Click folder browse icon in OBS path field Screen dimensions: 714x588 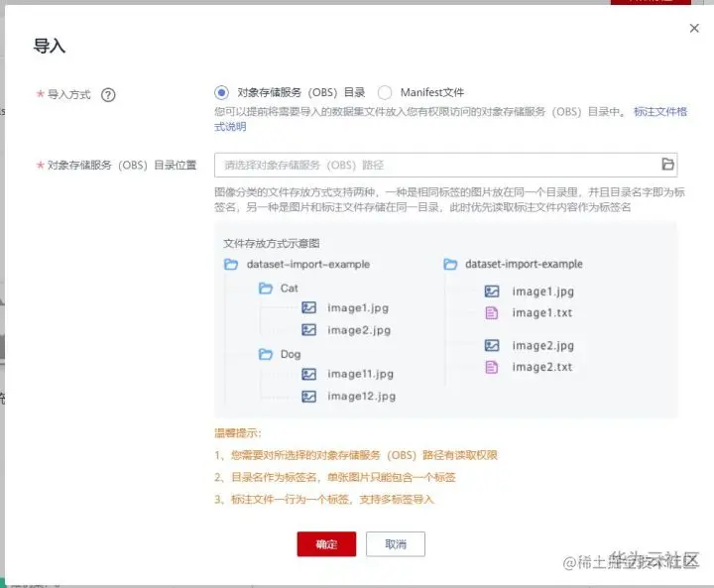click(667, 164)
